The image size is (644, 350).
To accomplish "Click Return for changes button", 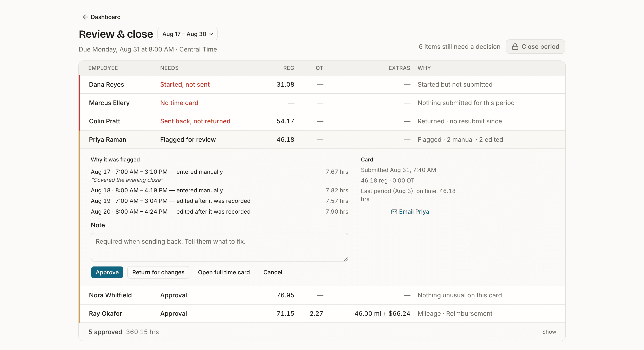I will 158,272.
